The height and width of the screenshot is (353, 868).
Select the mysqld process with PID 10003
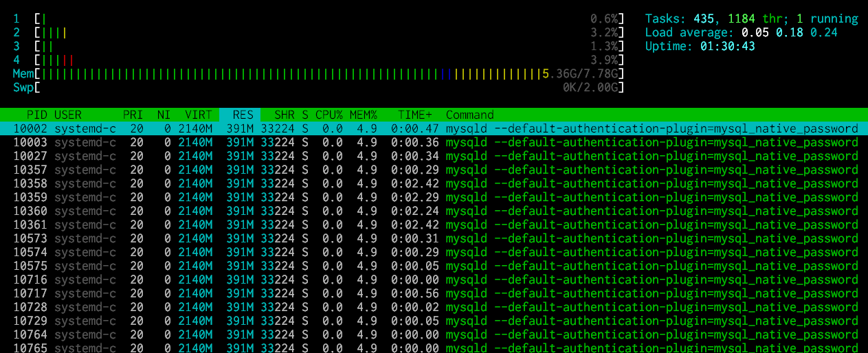pyautogui.click(x=434, y=142)
